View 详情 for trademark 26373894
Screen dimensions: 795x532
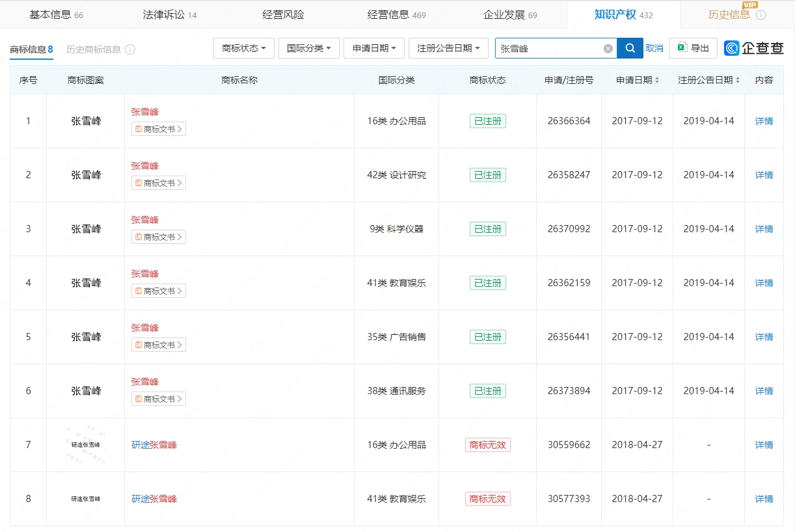click(x=764, y=391)
